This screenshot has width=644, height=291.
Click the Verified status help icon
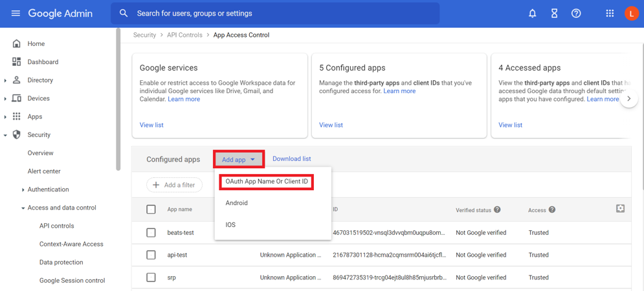[x=497, y=210]
